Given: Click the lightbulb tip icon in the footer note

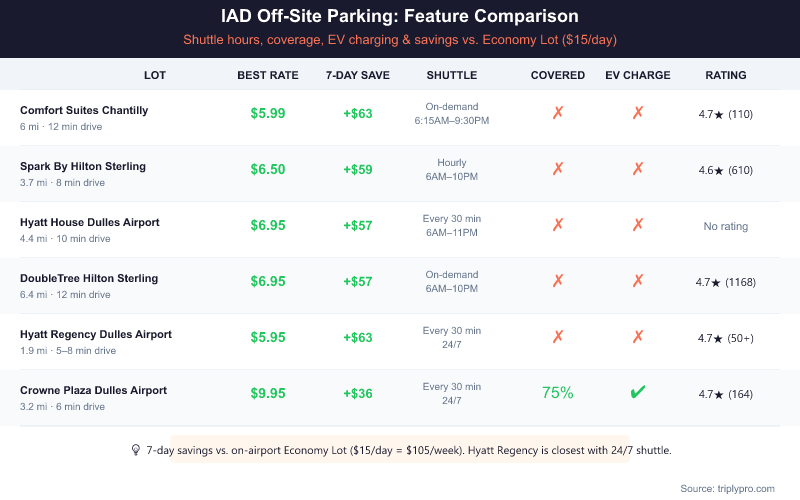Looking at the screenshot, I should (136, 450).
